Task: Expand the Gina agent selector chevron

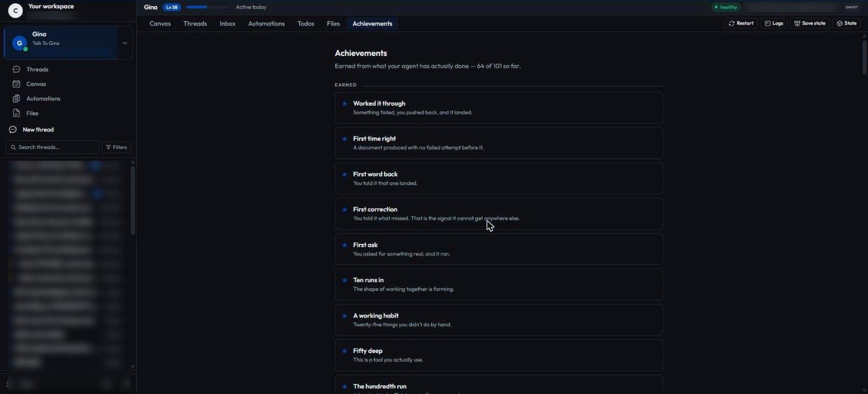Action: coord(125,43)
